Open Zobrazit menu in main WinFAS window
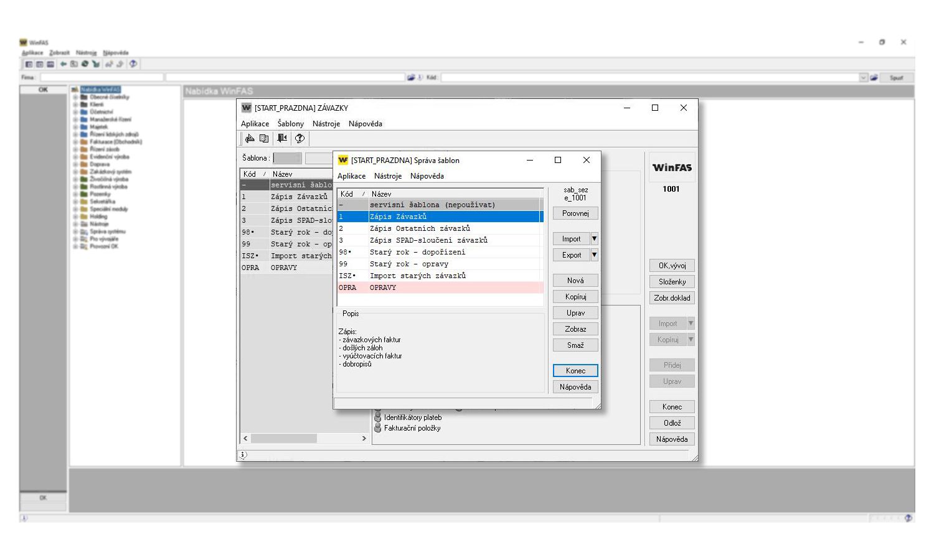934x560 pixels. pos(60,53)
